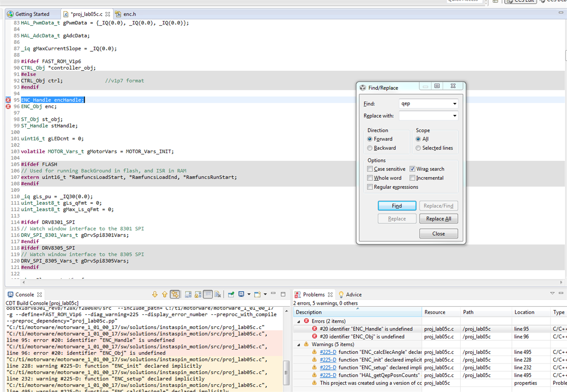Click the Next Error arrow in Console toolbar

pos(155,294)
